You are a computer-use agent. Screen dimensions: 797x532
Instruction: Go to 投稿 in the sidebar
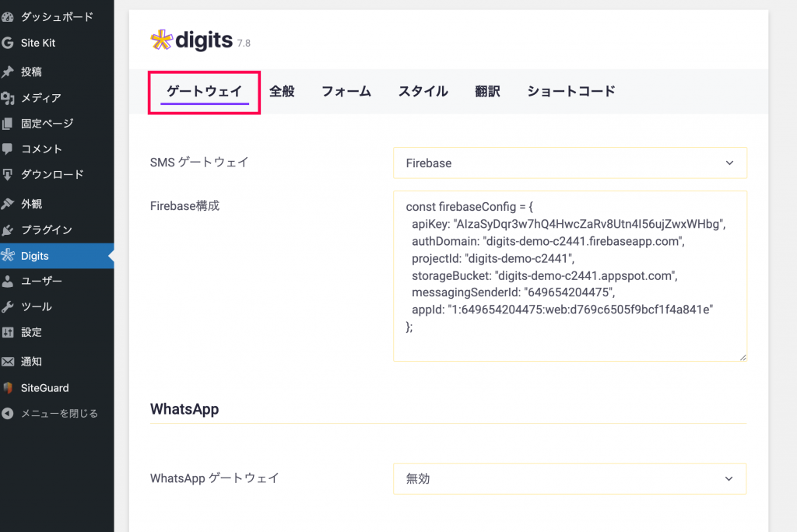coord(57,72)
